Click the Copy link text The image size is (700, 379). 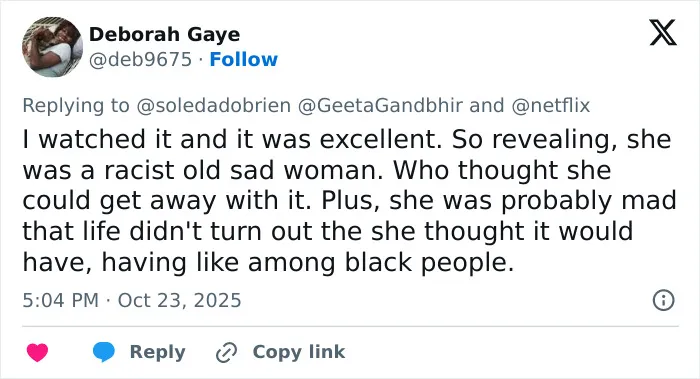coord(299,352)
